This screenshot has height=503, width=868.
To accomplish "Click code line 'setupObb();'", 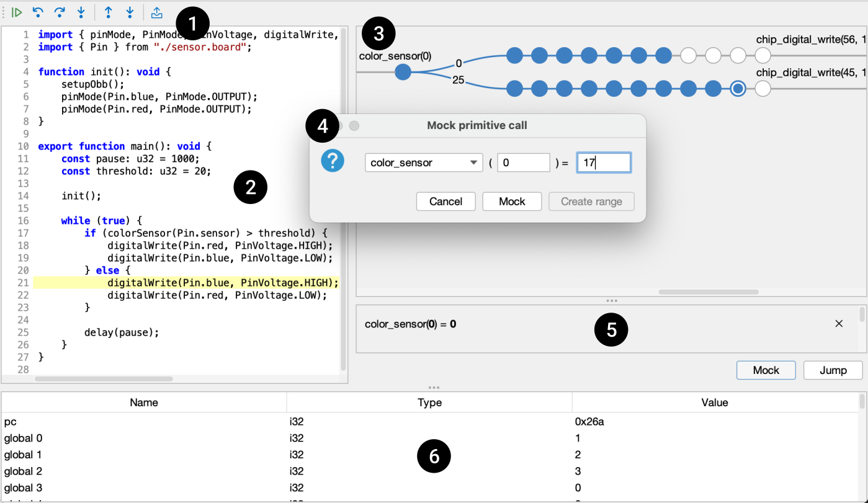I will [x=92, y=84].
